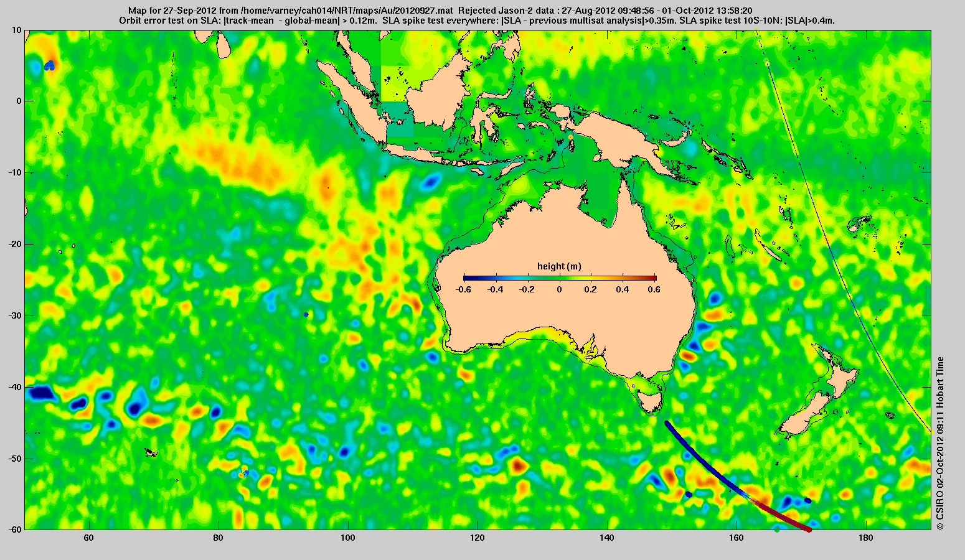Click latitude axis tick label -10
This screenshot has width=965, height=560.
pyautogui.click(x=15, y=173)
